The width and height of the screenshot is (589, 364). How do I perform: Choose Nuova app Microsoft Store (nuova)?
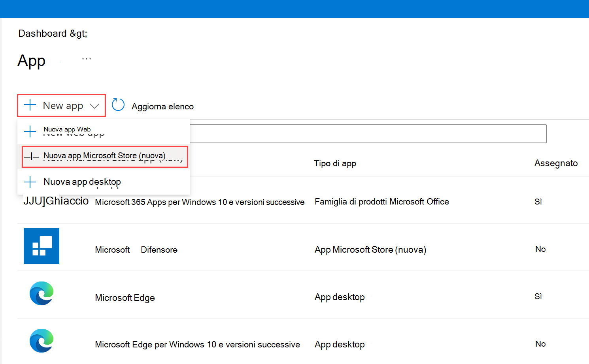click(x=105, y=157)
